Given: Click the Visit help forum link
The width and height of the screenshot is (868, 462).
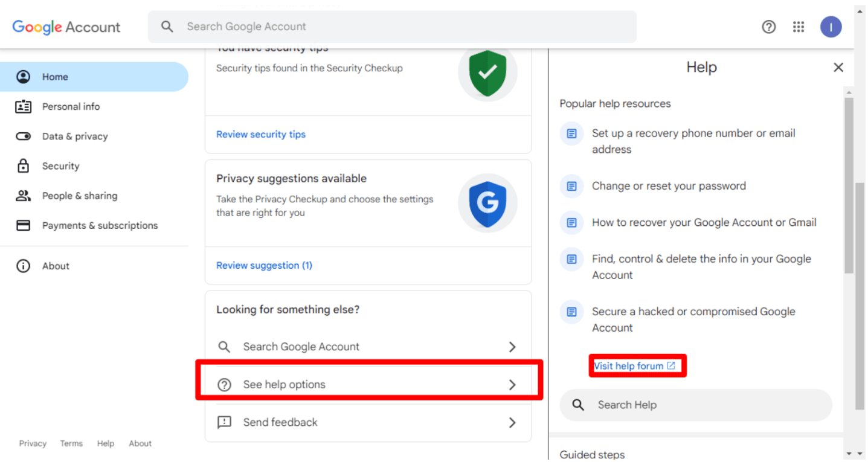Looking at the screenshot, I should click(x=634, y=366).
